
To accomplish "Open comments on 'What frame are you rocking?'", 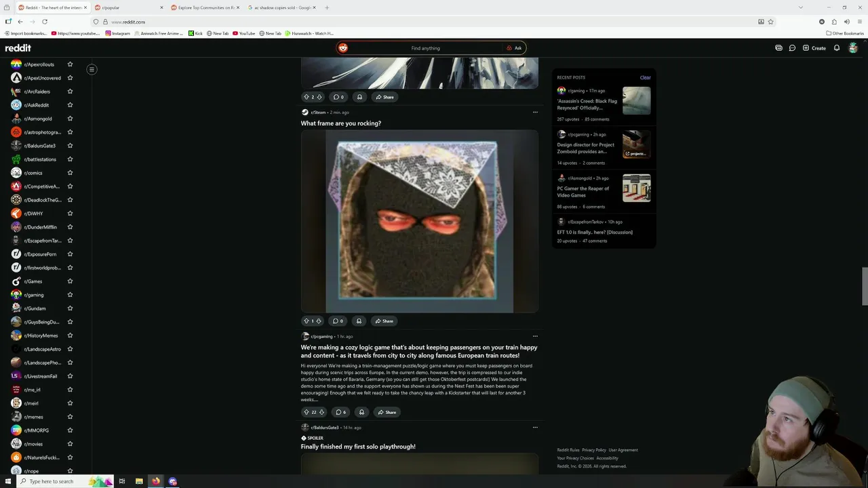I will (x=338, y=321).
